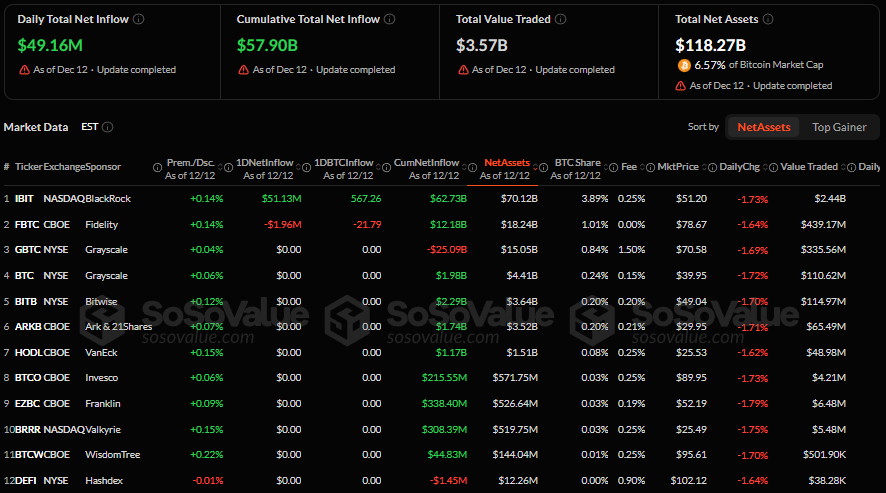Click warning icon under Daily Total Net Inflow
The height and width of the screenshot is (493, 886).
[24, 70]
